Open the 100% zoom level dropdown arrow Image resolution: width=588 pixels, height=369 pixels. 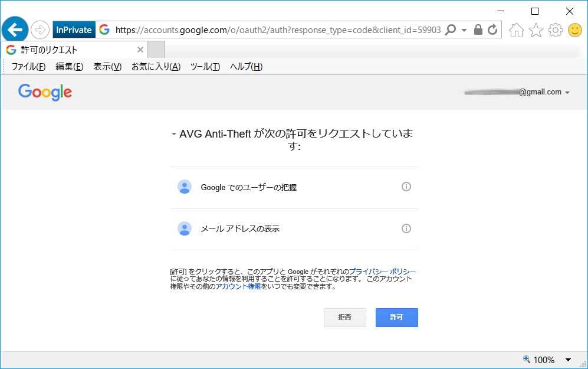pyautogui.click(x=568, y=360)
